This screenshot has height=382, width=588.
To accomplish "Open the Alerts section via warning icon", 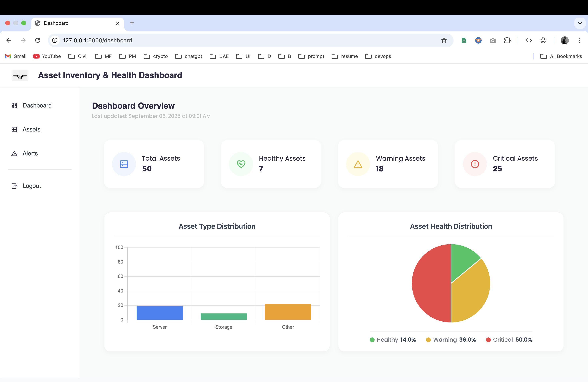I will 14,153.
